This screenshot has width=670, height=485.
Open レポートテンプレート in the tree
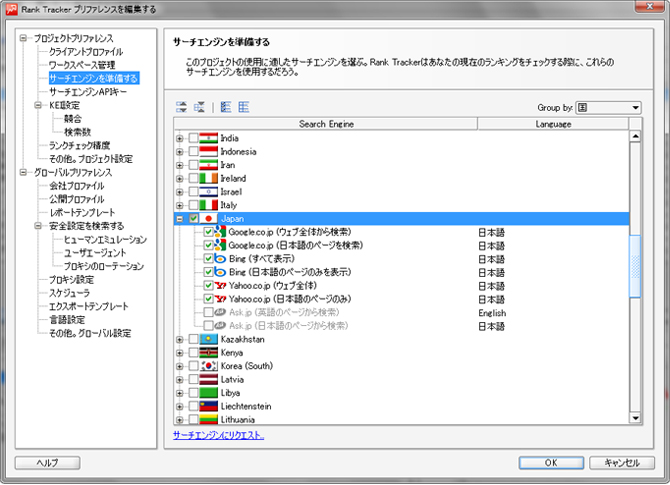(82, 212)
